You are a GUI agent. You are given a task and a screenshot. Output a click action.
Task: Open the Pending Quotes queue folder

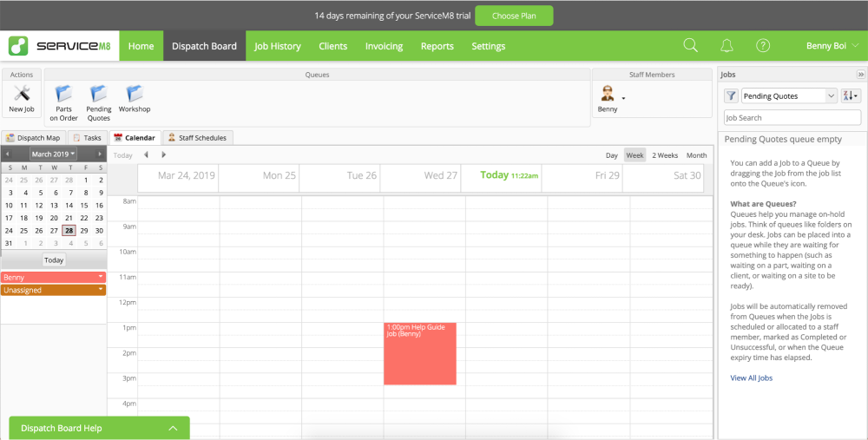tap(99, 103)
